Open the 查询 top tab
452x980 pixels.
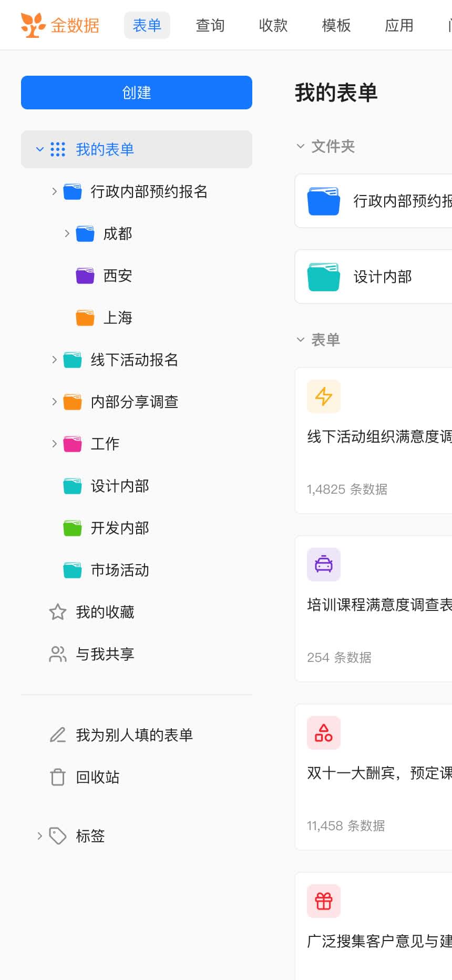coord(210,25)
